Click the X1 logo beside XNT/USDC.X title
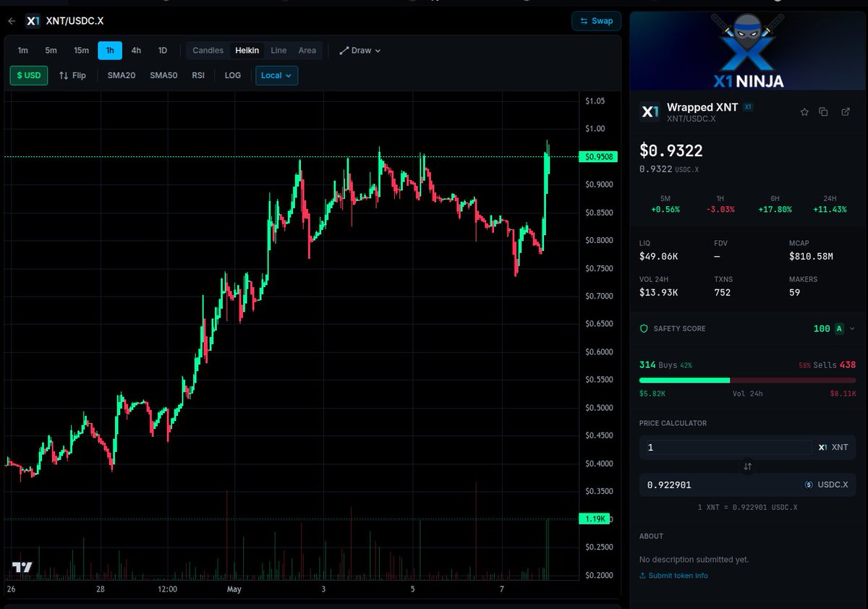Screen dimensions: 868x609 click(x=33, y=21)
